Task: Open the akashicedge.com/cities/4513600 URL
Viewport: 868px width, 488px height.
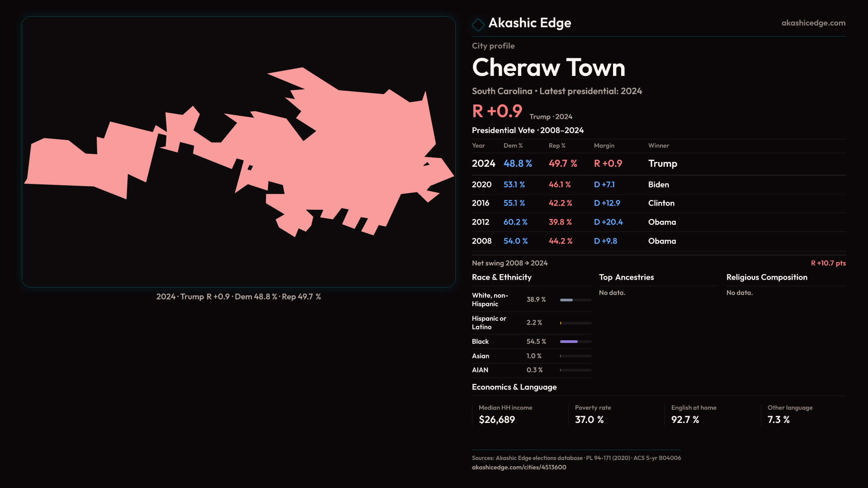Action: pyautogui.click(x=519, y=467)
